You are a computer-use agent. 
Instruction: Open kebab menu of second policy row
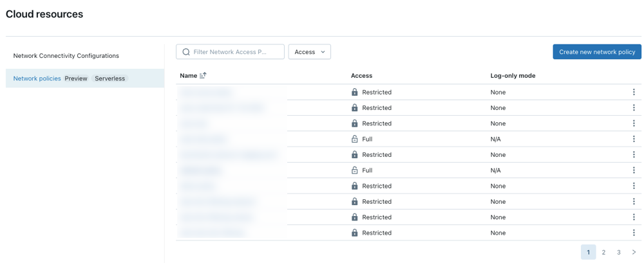(634, 107)
